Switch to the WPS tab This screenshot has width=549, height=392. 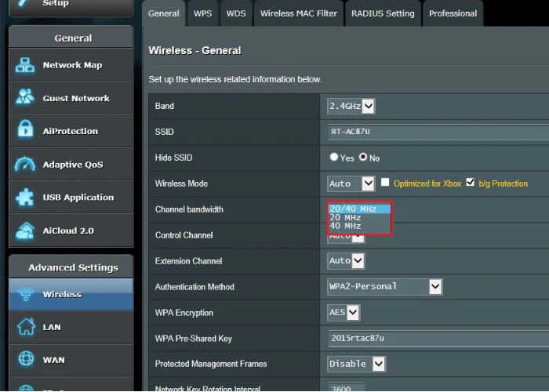[x=203, y=13]
